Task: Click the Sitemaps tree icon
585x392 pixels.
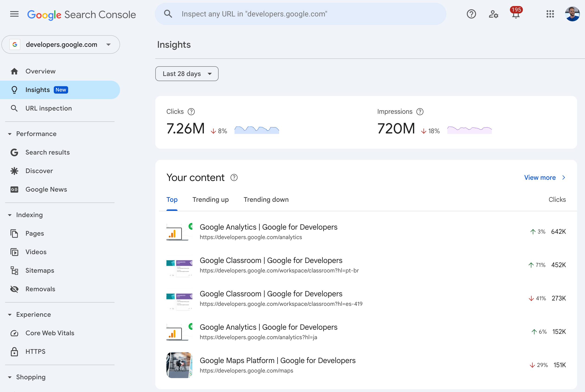Action: (14, 270)
